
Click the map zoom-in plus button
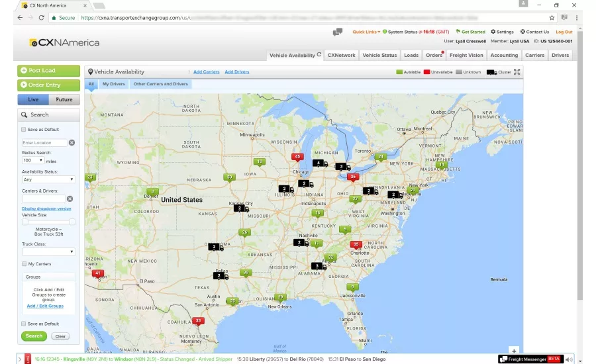click(x=514, y=351)
